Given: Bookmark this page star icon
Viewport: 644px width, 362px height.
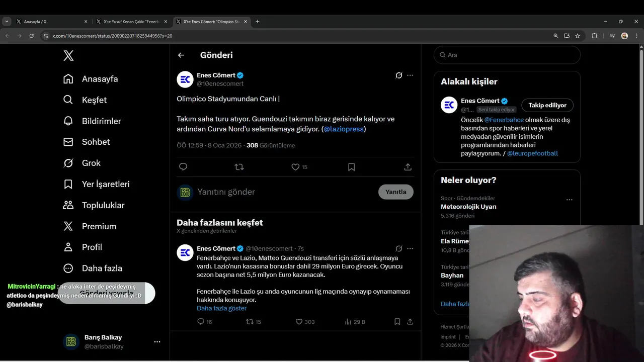Looking at the screenshot, I should pyautogui.click(x=578, y=36).
